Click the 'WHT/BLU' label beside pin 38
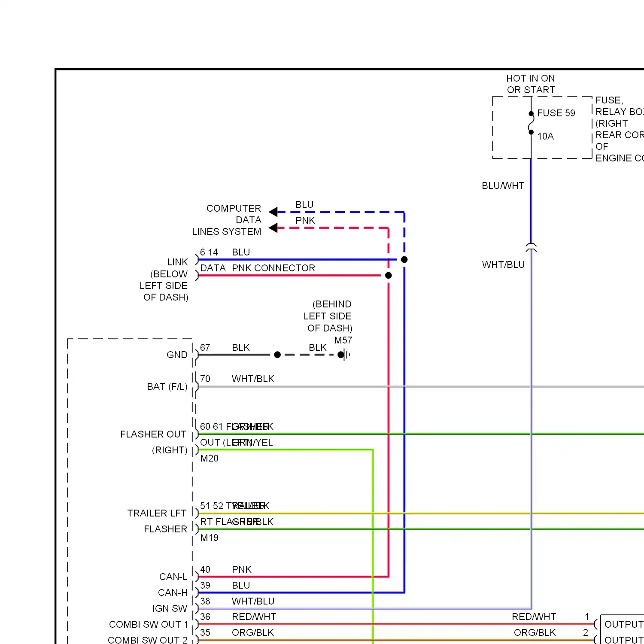This screenshot has height=644, width=644. [x=253, y=601]
